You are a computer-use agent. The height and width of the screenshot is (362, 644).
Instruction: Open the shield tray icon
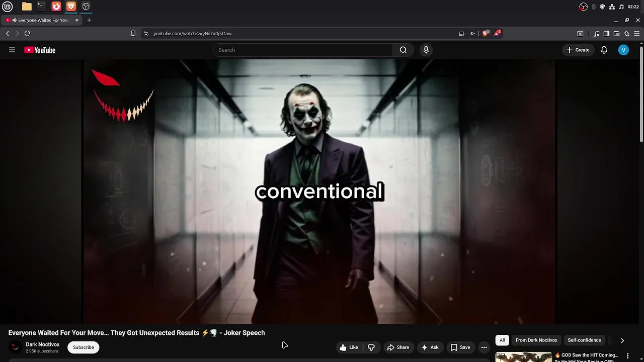(602, 7)
